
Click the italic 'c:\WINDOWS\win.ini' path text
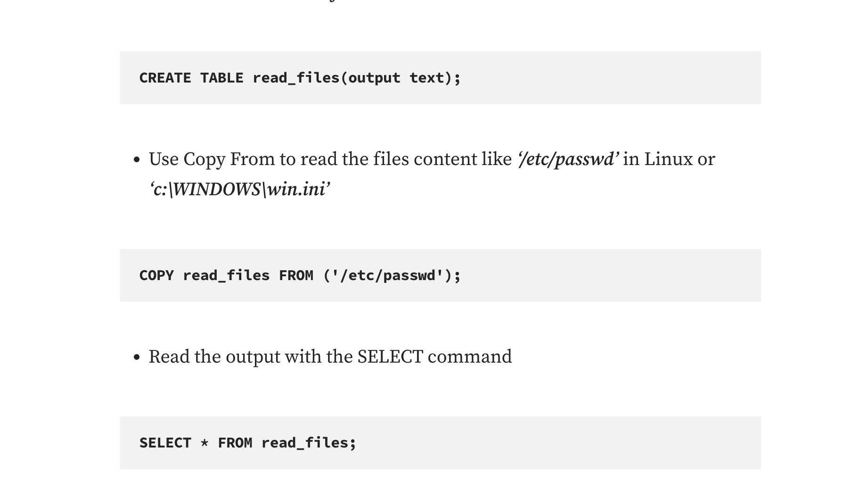pos(240,190)
